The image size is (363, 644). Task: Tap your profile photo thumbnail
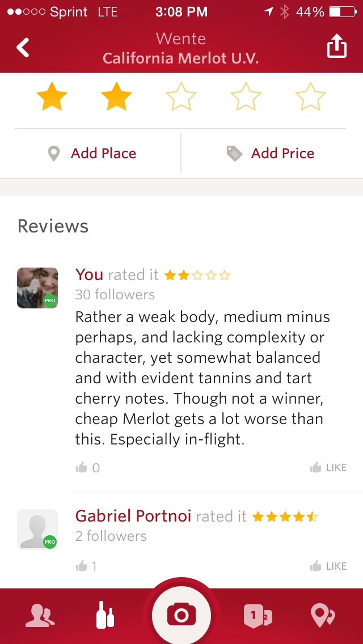[37, 288]
